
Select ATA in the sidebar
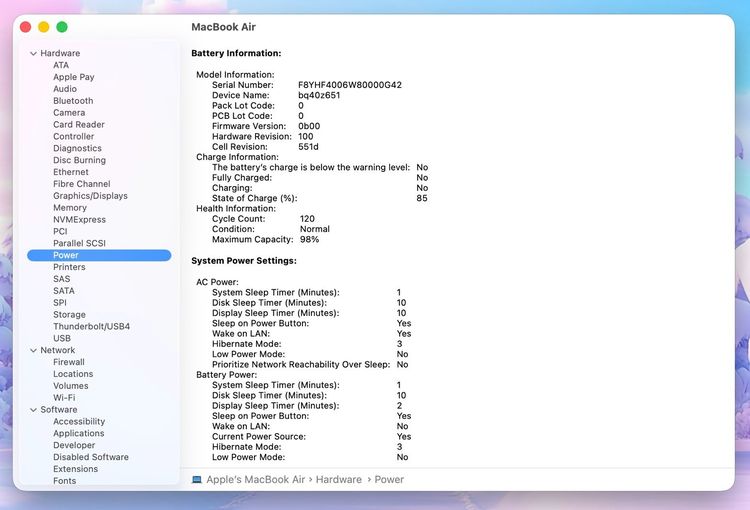61,65
